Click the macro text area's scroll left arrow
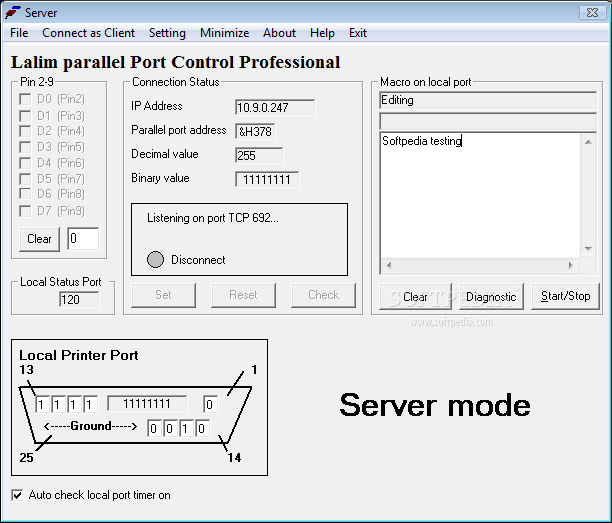The image size is (612, 523). click(389, 265)
